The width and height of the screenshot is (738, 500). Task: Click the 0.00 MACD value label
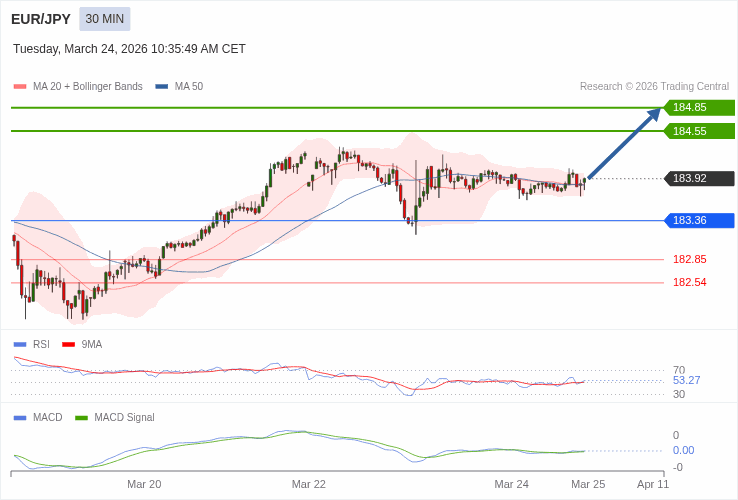683,450
